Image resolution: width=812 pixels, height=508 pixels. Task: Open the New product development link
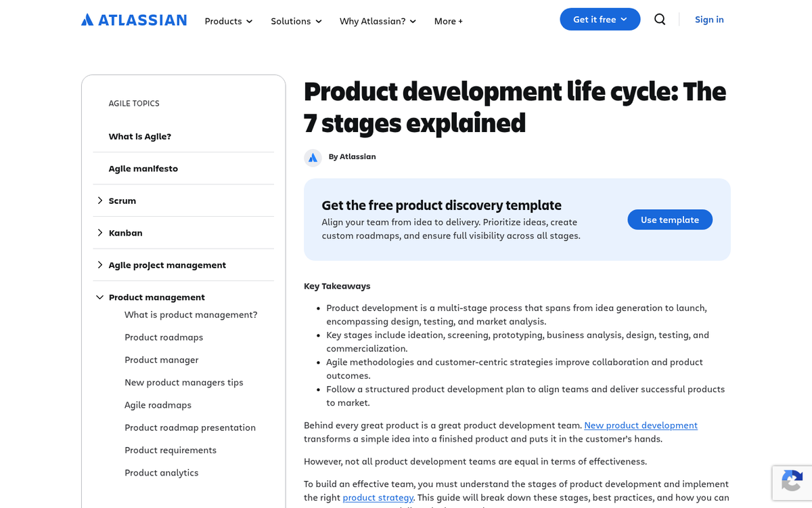click(x=640, y=425)
